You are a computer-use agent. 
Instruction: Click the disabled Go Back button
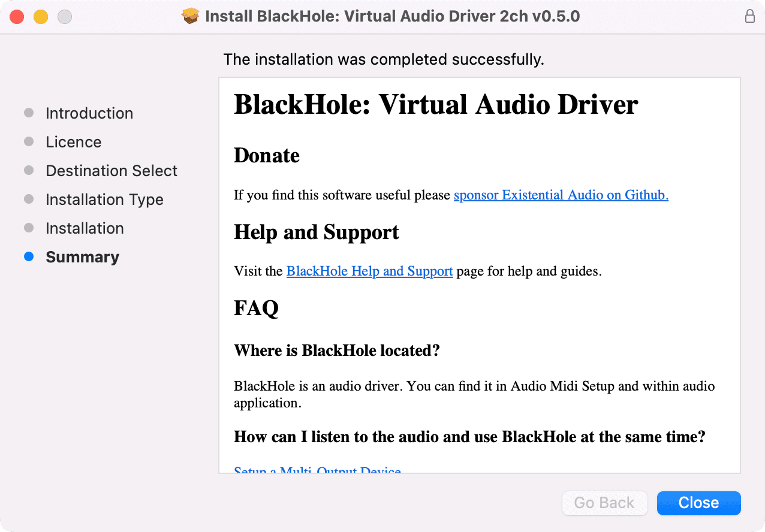tap(604, 503)
